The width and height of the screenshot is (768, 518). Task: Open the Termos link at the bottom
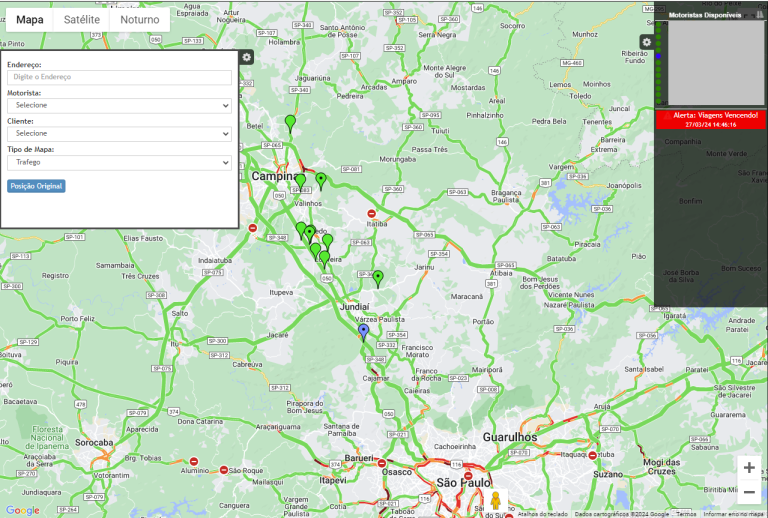tap(686, 514)
